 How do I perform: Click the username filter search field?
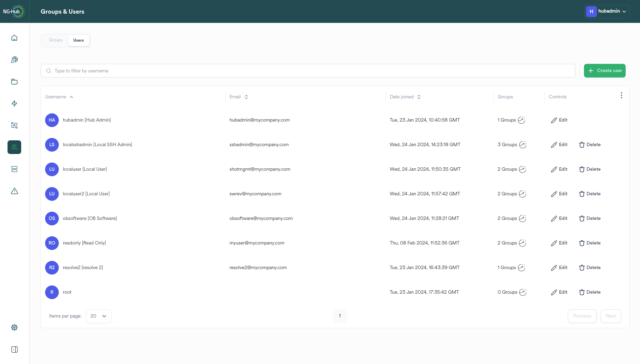click(308, 71)
